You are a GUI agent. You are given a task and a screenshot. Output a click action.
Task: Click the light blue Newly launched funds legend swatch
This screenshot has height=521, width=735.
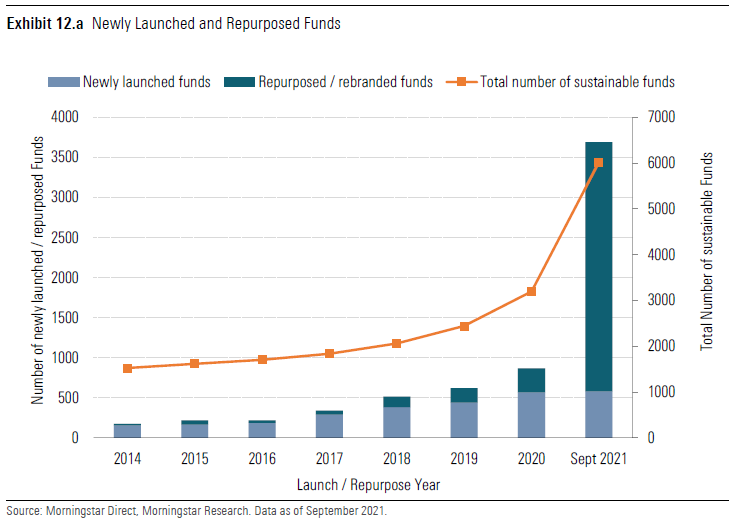pyautogui.click(x=63, y=82)
